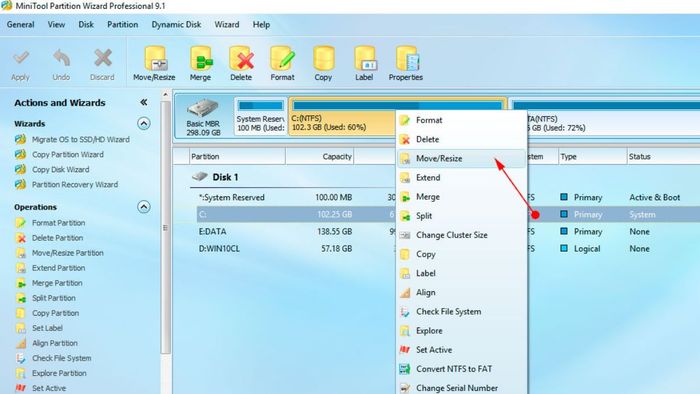
Task: Choose Explore in context menu
Action: tap(461, 331)
